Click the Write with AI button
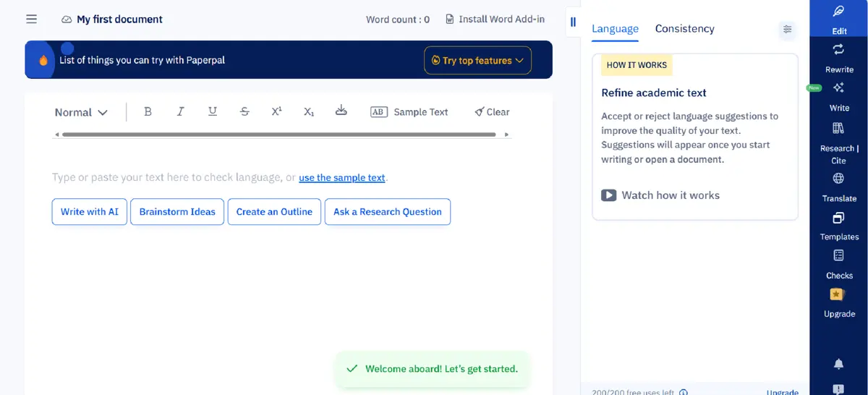Viewport: 868px width, 395px height. click(x=90, y=212)
